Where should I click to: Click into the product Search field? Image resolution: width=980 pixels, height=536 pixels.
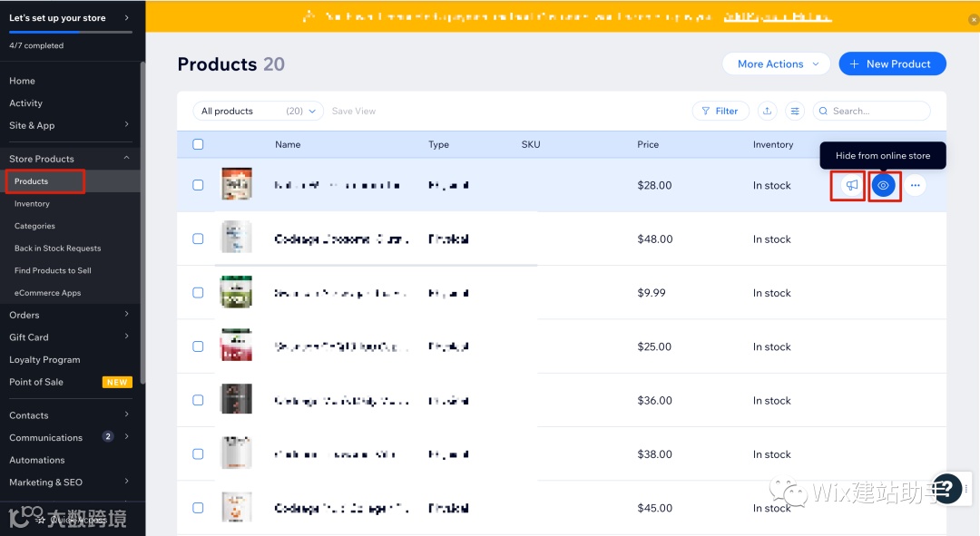click(876, 111)
